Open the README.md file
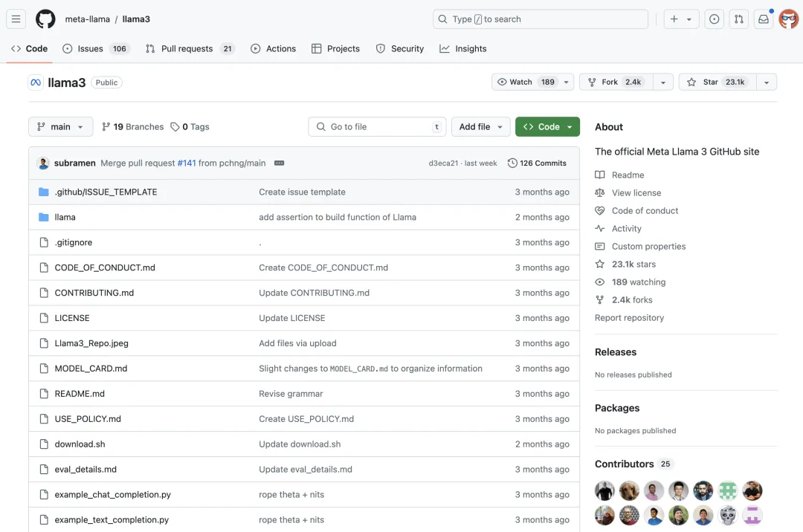 pyautogui.click(x=80, y=393)
